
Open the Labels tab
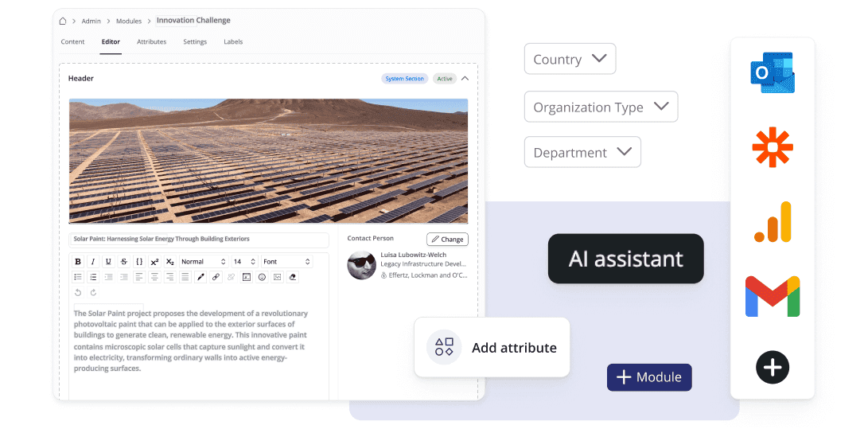233,42
